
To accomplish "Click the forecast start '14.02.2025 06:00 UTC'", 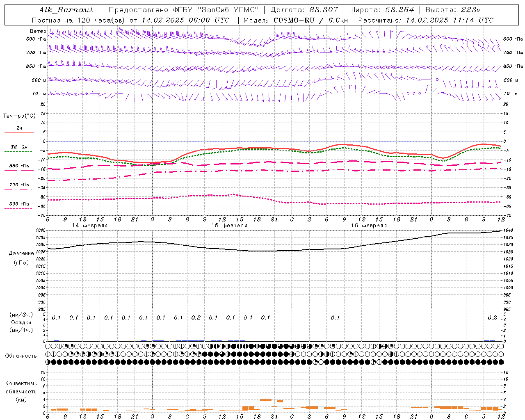I will point(186,20).
